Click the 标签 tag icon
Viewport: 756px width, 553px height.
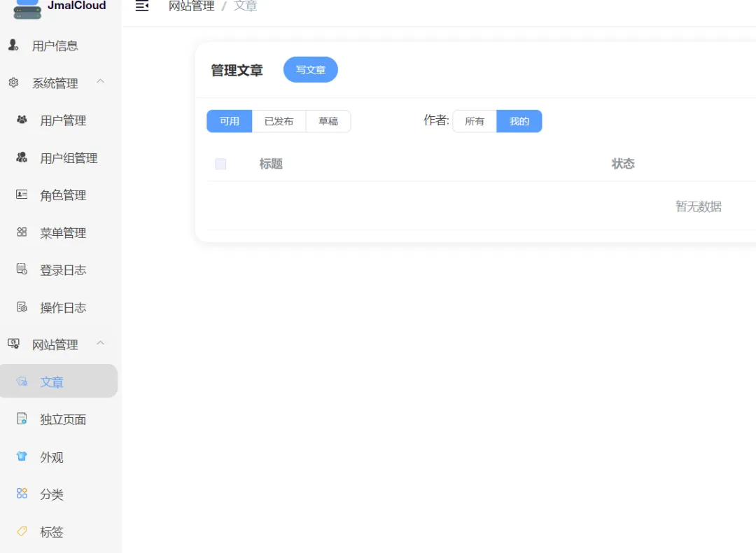coord(22,531)
